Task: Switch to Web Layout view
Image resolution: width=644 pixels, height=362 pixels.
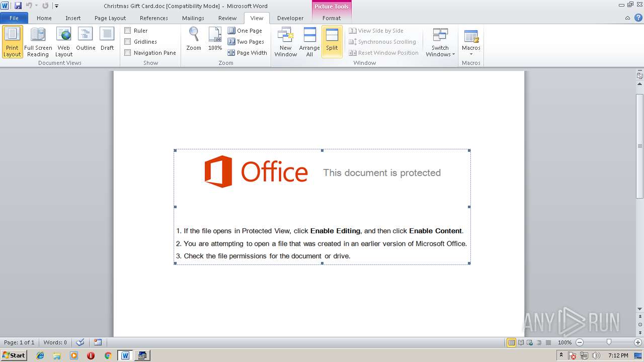Action: pos(64,42)
